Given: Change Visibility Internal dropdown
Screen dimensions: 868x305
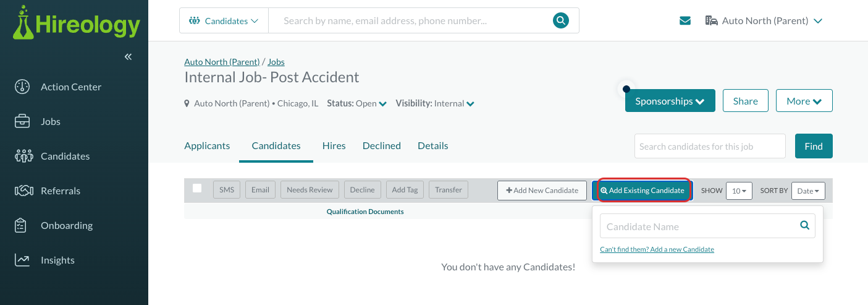Looking at the screenshot, I should (435, 103).
